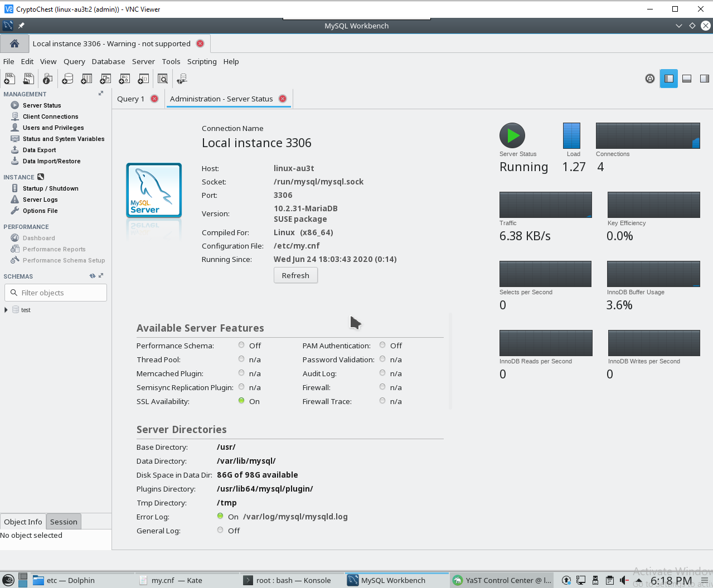Close Administration - Server Status tab
This screenshot has height=588, width=713.
coord(283,99)
